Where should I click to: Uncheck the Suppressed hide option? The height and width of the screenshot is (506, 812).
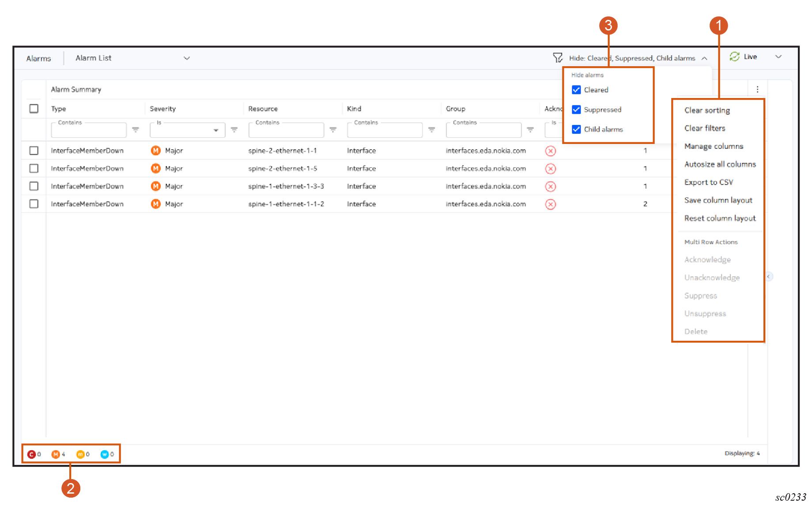coord(576,110)
